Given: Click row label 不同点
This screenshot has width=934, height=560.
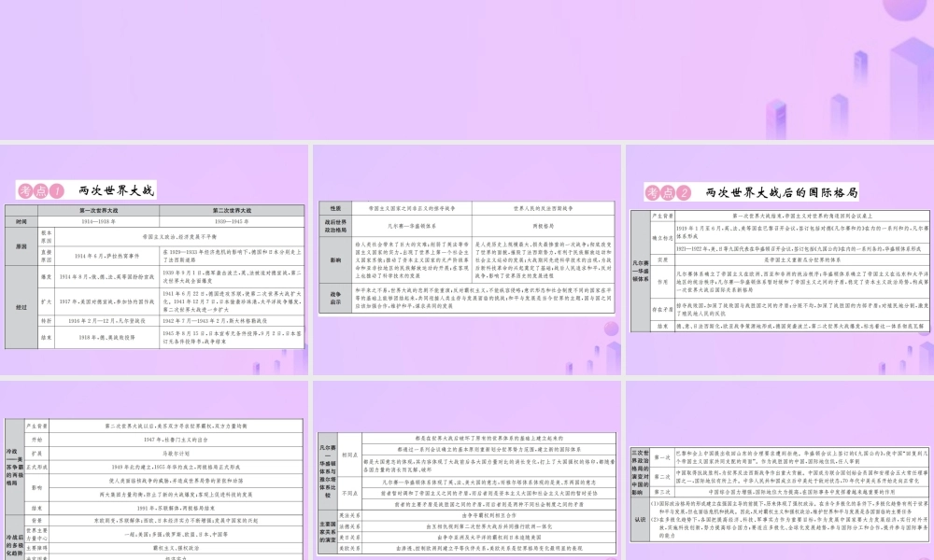Looking at the screenshot, I should click(350, 494).
